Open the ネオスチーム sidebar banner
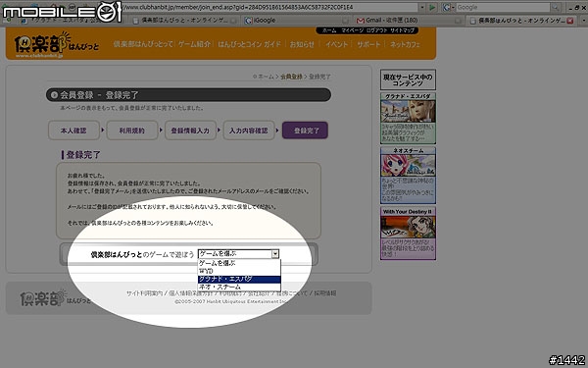The width and height of the screenshot is (588, 368). pos(408,176)
